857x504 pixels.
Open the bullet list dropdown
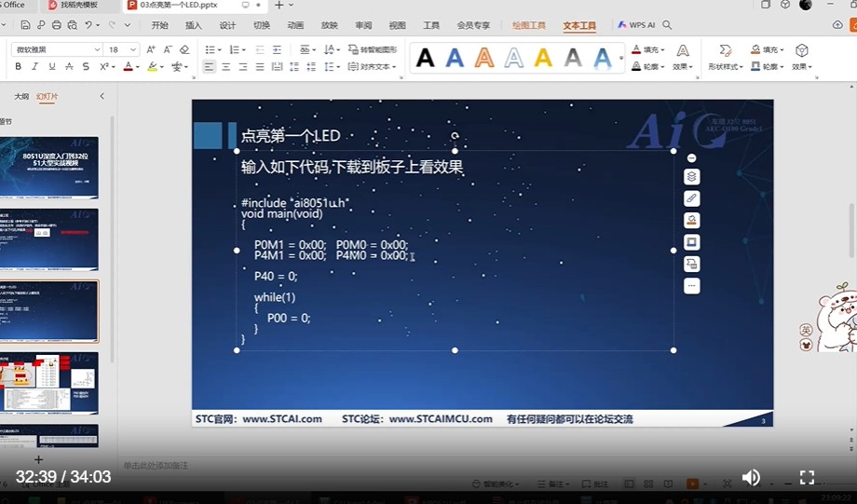click(x=219, y=49)
